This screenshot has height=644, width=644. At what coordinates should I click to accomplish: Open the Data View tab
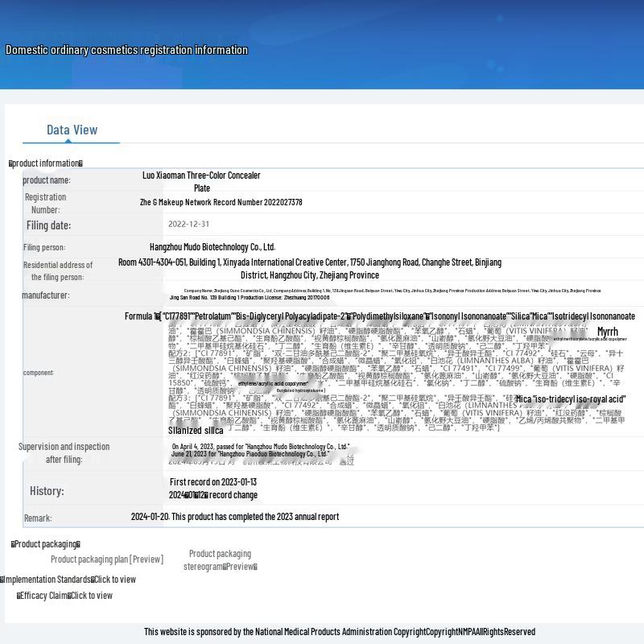tap(72, 130)
